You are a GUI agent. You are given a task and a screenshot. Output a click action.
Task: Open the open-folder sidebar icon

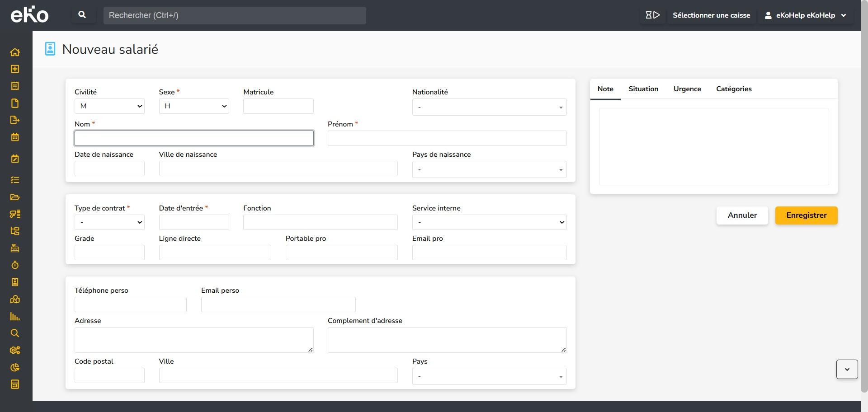click(15, 197)
